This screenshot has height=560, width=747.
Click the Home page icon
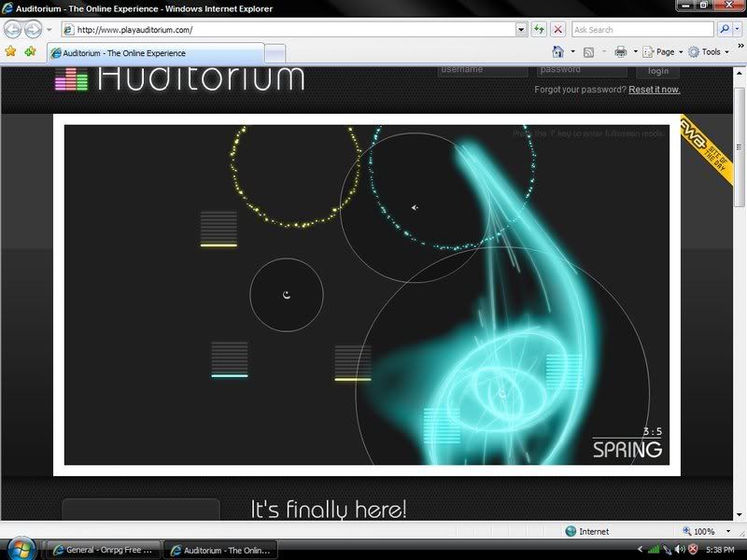(558, 52)
